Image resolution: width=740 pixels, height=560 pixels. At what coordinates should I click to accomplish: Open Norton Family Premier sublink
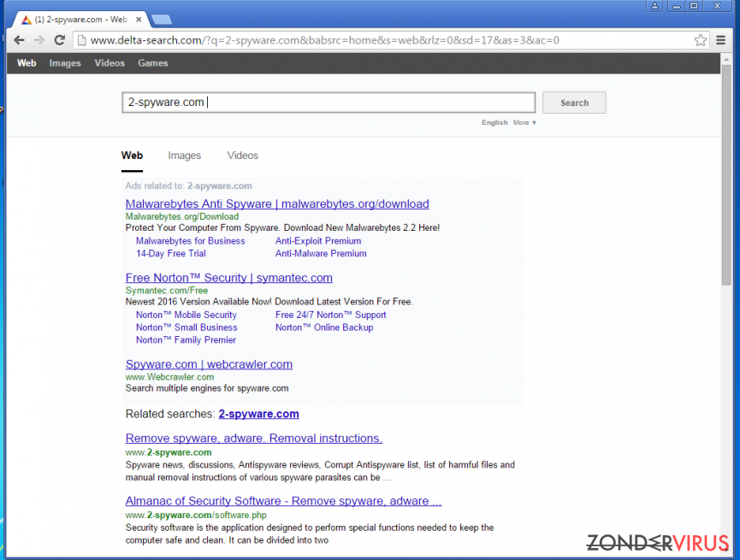click(186, 340)
